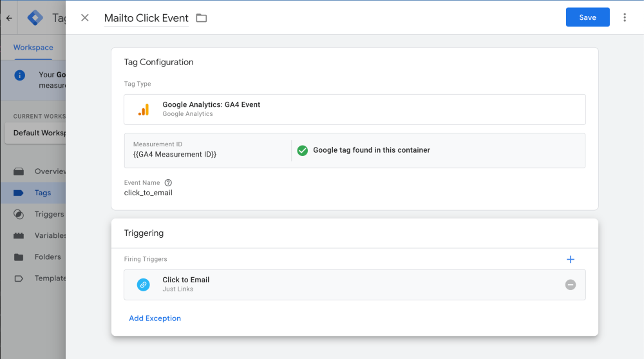Click the green checkmark Google tag icon
The width and height of the screenshot is (644, 359).
pyautogui.click(x=302, y=151)
